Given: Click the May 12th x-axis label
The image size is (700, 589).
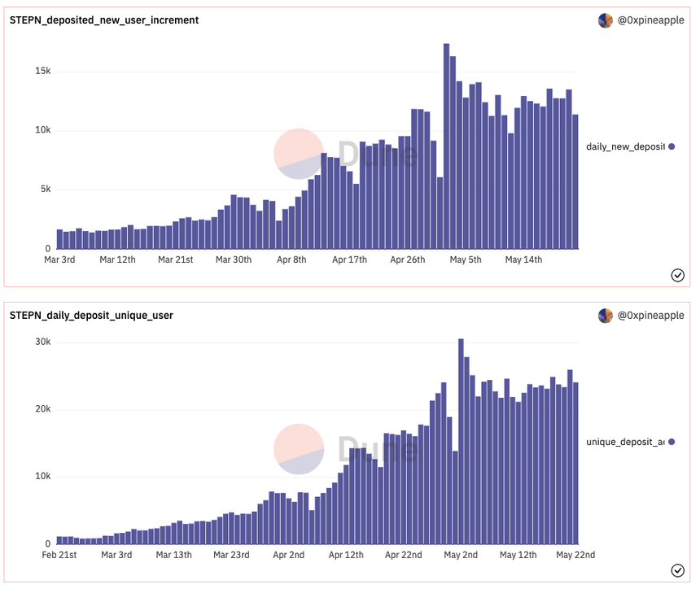Looking at the screenshot, I should [x=518, y=555].
